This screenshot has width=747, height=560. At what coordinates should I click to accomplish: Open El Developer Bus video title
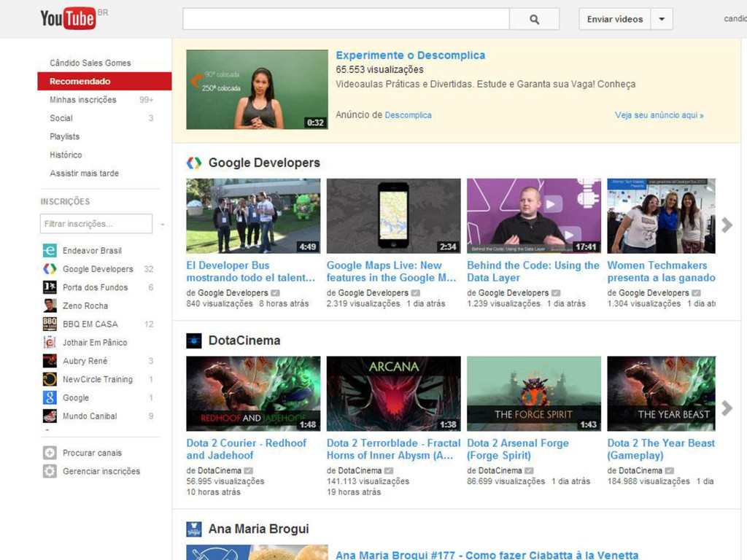click(251, 271)
